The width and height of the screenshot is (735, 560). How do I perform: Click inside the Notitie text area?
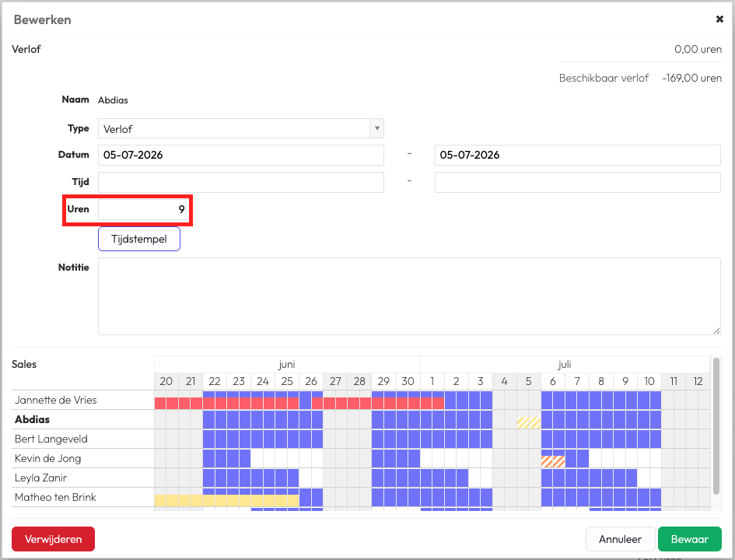409,296
